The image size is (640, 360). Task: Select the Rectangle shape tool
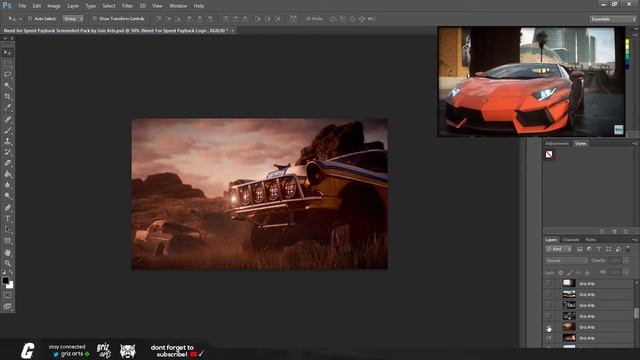7,241
